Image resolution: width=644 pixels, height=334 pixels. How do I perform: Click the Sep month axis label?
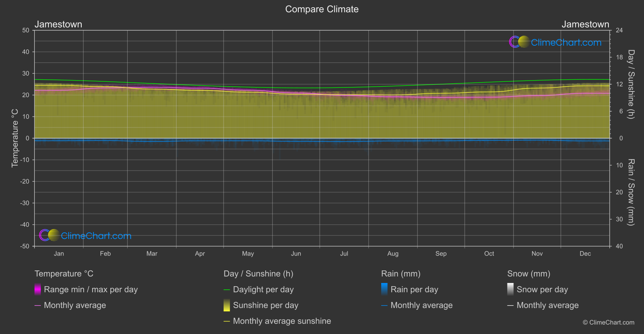(441, 254)
